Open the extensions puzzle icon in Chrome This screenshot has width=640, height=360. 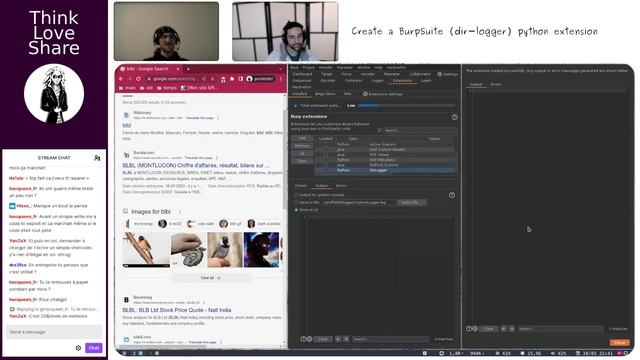(232, 79)
